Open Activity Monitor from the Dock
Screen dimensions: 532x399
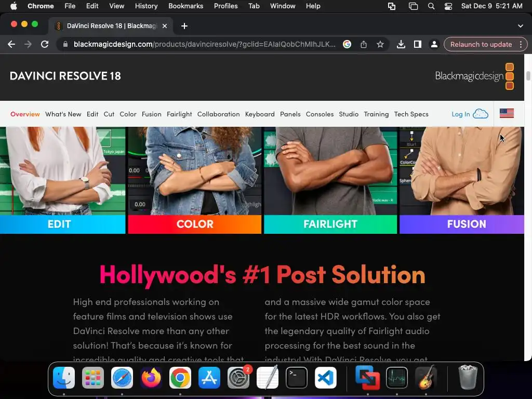[x=397, y=378]
